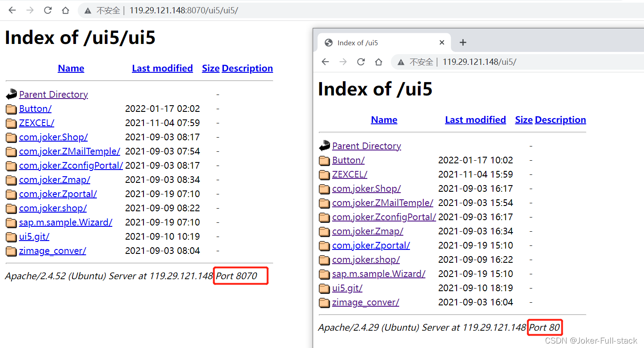Open ui5.git/ in left listing
The width and height of the screenshot is (644, 348).
pos(34,237)
